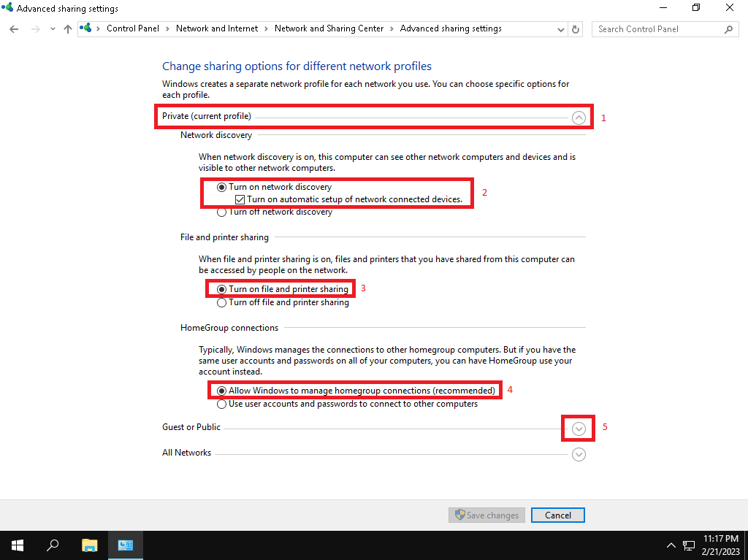Click the Up one level arrow
Image resolution: width=748 pixels, height=560 pixels.
pyautogui.click(x=68, y=29)
